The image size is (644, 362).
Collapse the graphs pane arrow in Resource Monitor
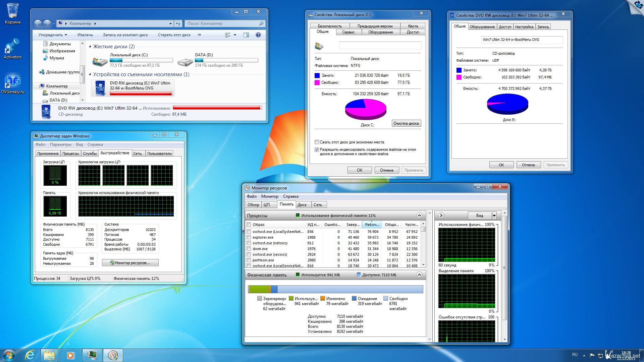click(441, 215)
